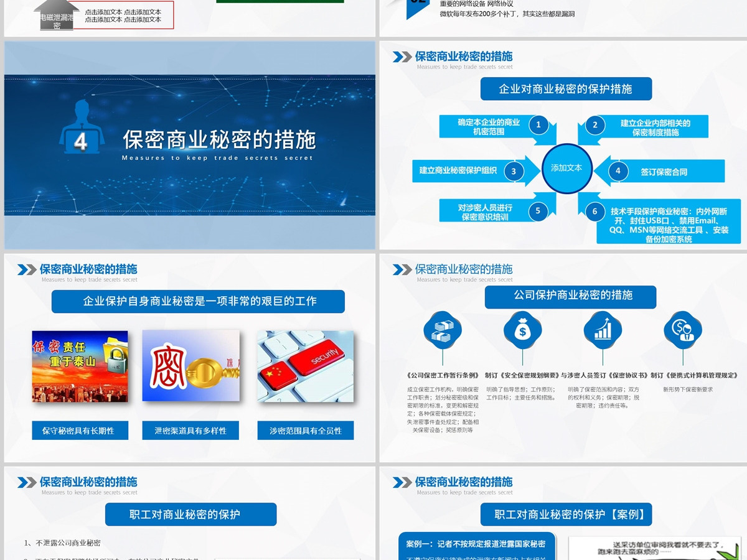Click the 职工对商业秘密的保护【案例】 banner

(566, 515)
